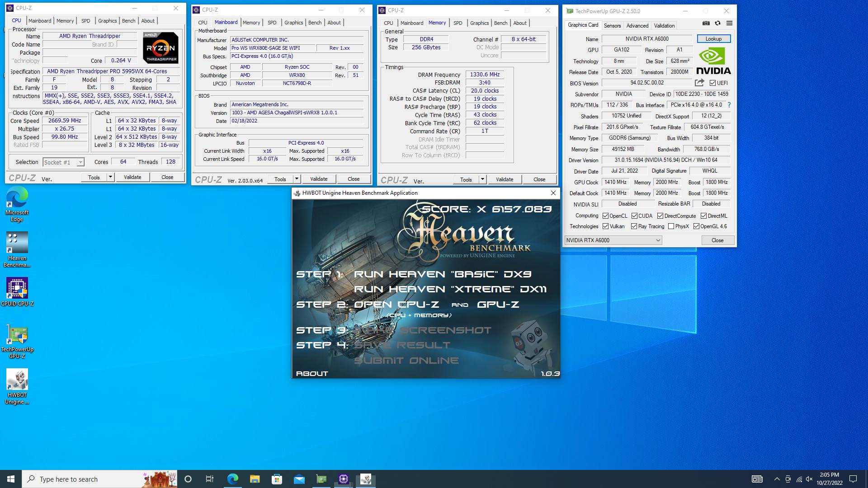This screenshot has width=868, height=488.
Task: Click the taskbar search box
Action: pyautogui.click(x=99, y=479)
